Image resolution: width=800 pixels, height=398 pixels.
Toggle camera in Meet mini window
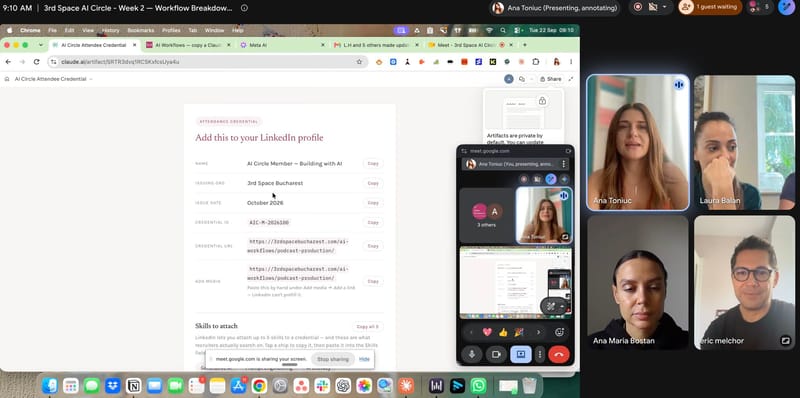495,354
